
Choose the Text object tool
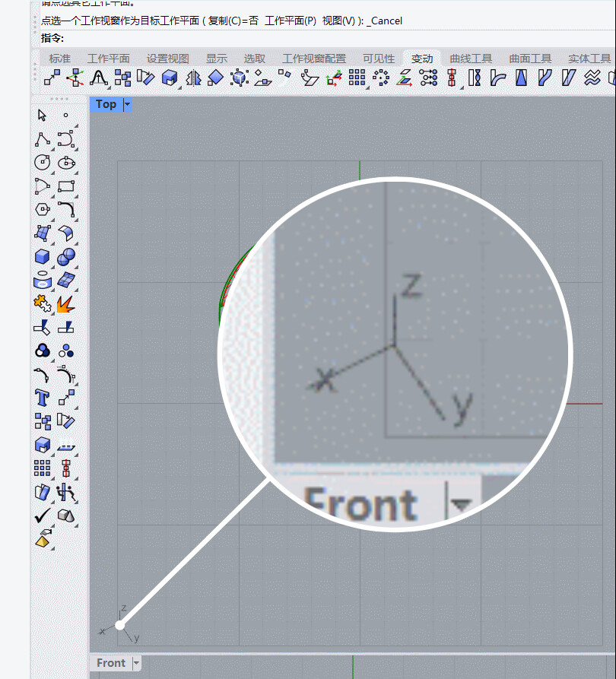42,397
